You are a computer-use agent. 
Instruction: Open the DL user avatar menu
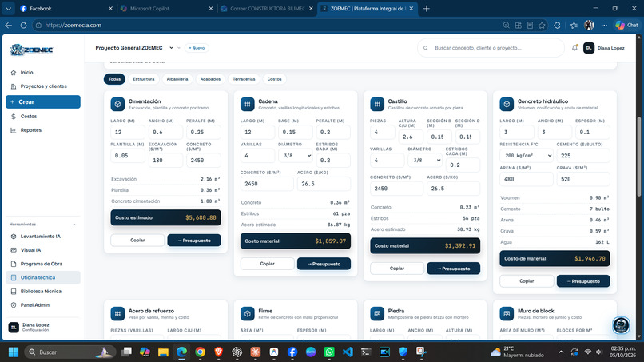589,48
